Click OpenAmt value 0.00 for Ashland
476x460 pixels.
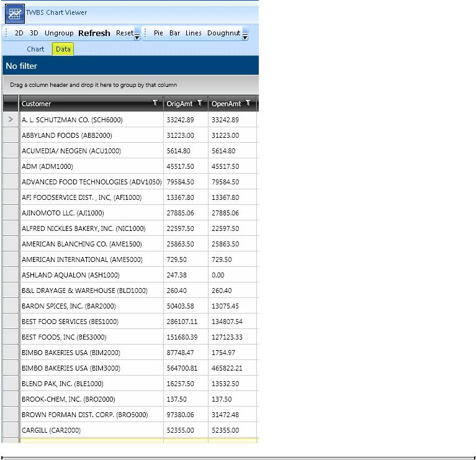218,275
